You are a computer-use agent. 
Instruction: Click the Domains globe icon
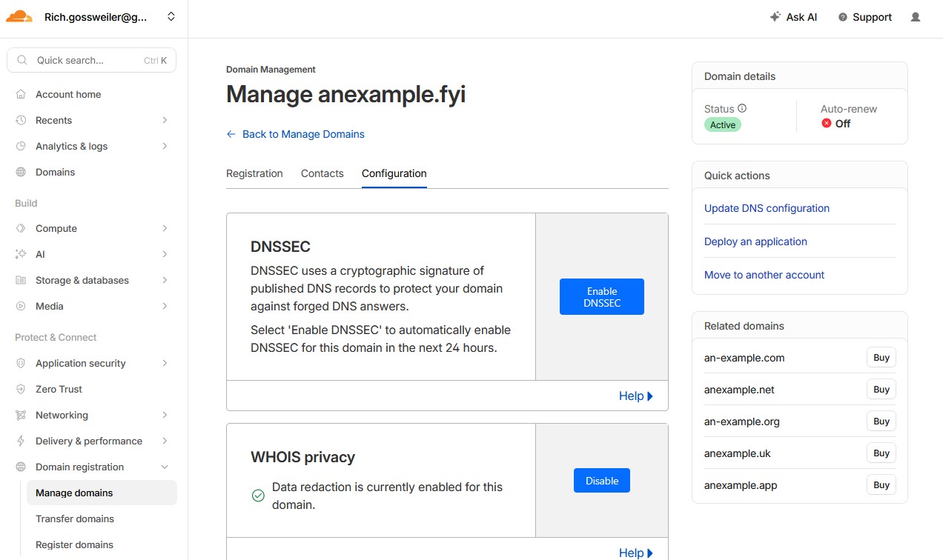click(x=21, y=172)
